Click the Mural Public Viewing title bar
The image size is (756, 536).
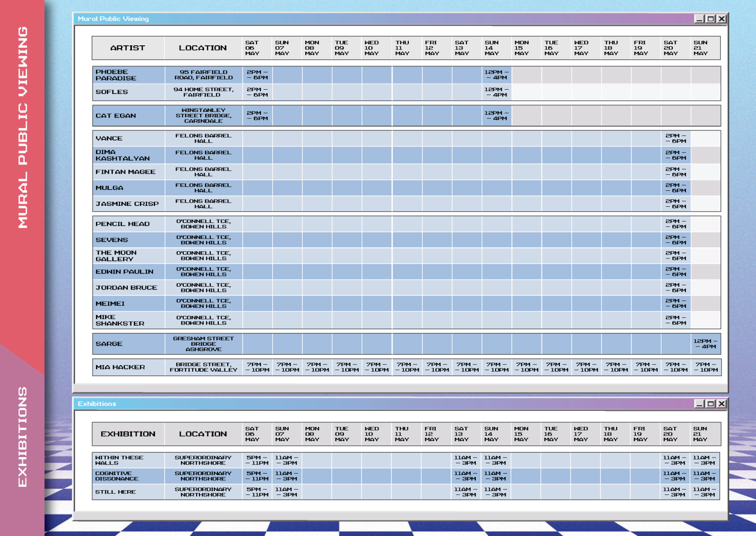click(x=401, y=19)
